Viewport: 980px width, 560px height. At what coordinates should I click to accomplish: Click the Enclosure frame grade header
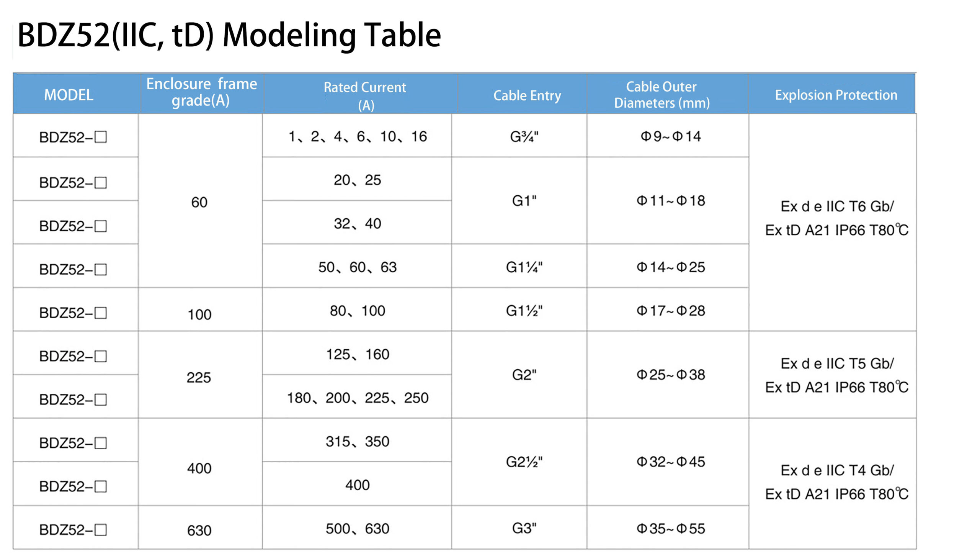(x=201, y=94)
